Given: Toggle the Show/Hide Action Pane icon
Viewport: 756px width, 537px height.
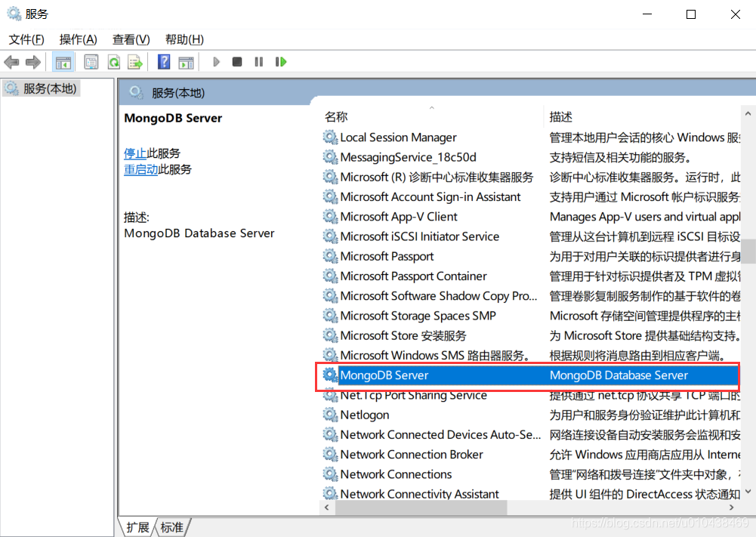Looking at the screenshot, I should pyautogui.click(x=186, y=62).
